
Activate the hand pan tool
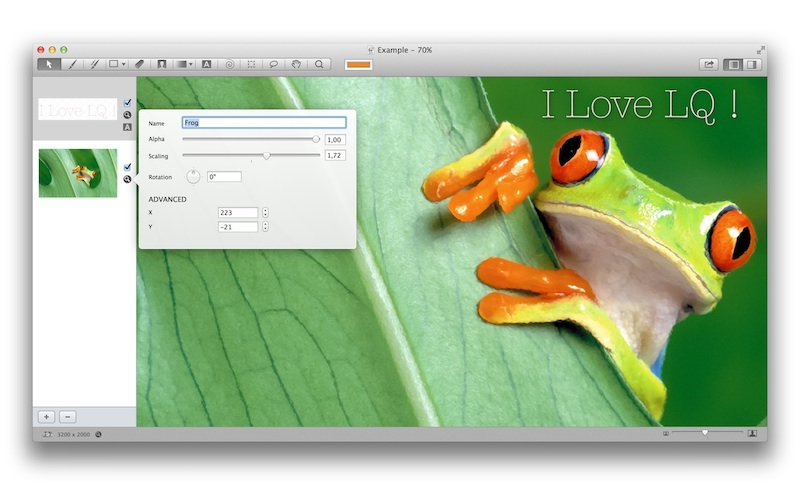click(x=296, y=64)
